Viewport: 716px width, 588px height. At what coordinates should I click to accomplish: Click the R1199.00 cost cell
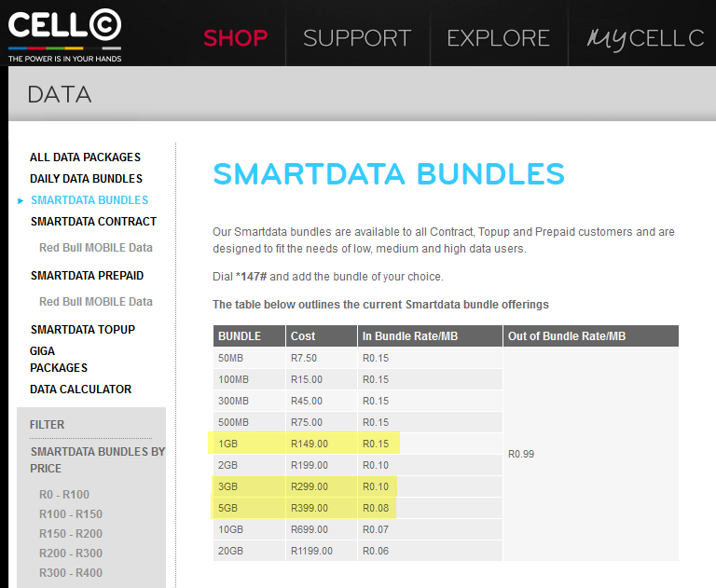(x=322, y=551)
